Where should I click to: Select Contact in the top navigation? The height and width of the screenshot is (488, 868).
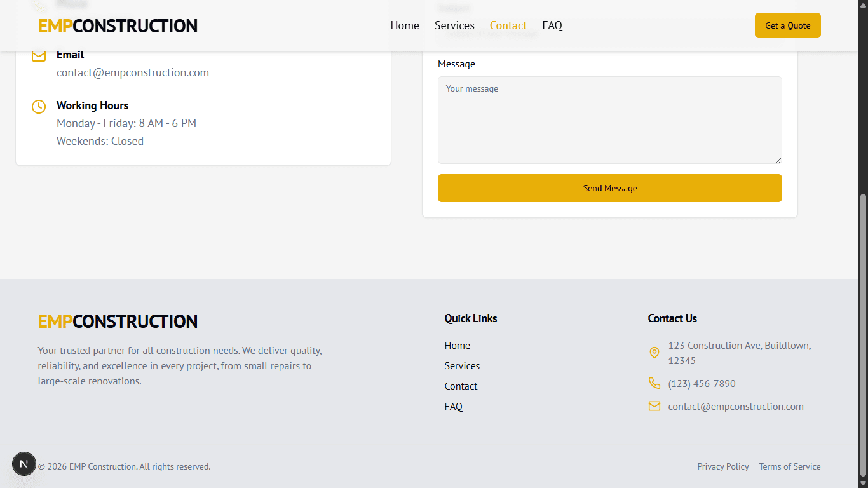[x=508, y=25]
